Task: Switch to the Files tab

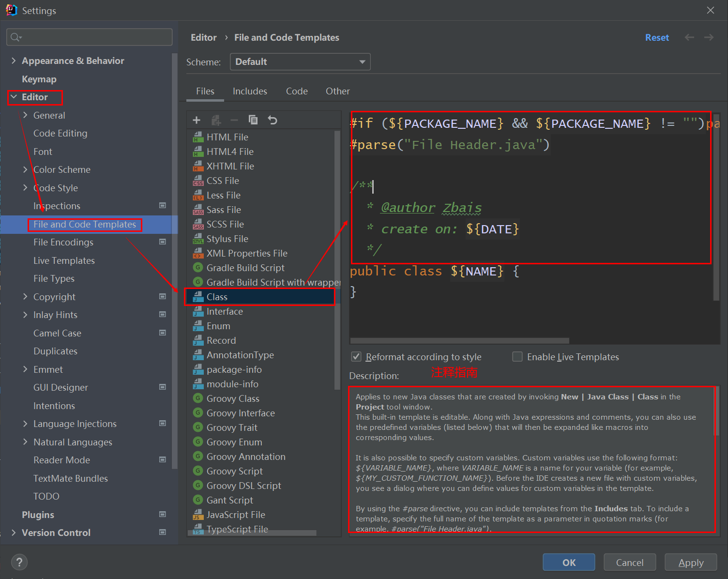Action: coord(205,91)
